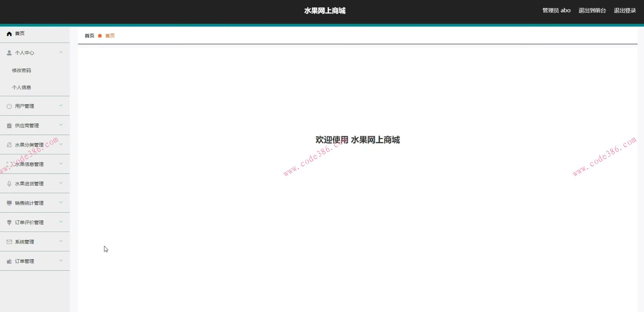Select the edit icon for 水果分类管理
644x312 pixels.
click(9, 145)
